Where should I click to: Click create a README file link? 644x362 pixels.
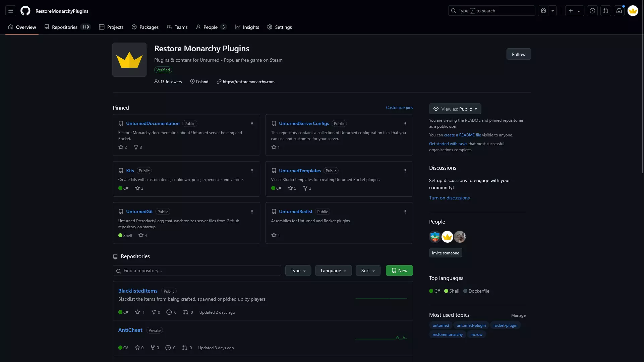click(x=462, y=135)
